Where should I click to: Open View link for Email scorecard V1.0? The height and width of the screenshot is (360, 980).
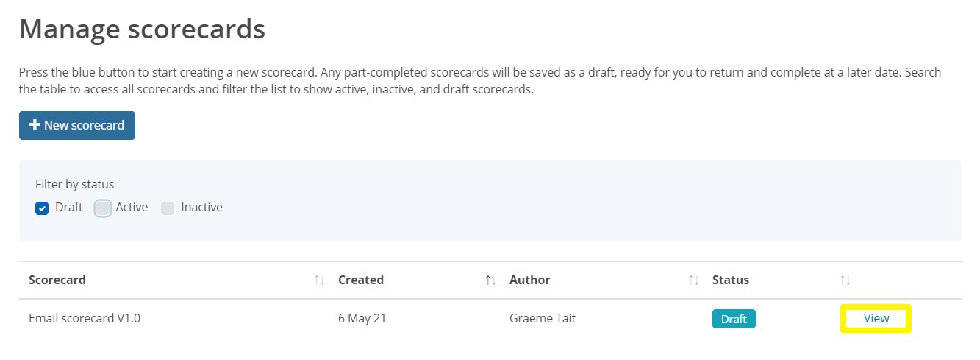point(876,319)
